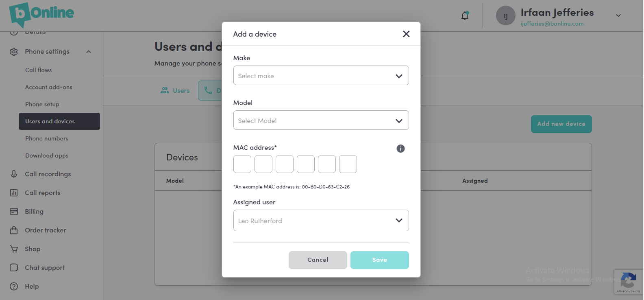Open the Select make dropdown
The height and width of the screenshot is (300, 644).
pos(321,76)
